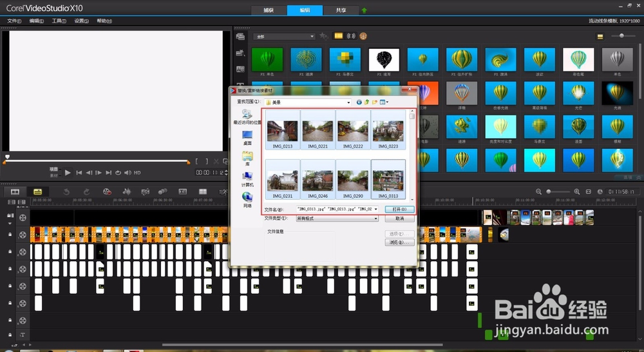Click the 浏览 button
This screenshot has height=352, width=644.
pyautogui.click(x=399, y=242)
